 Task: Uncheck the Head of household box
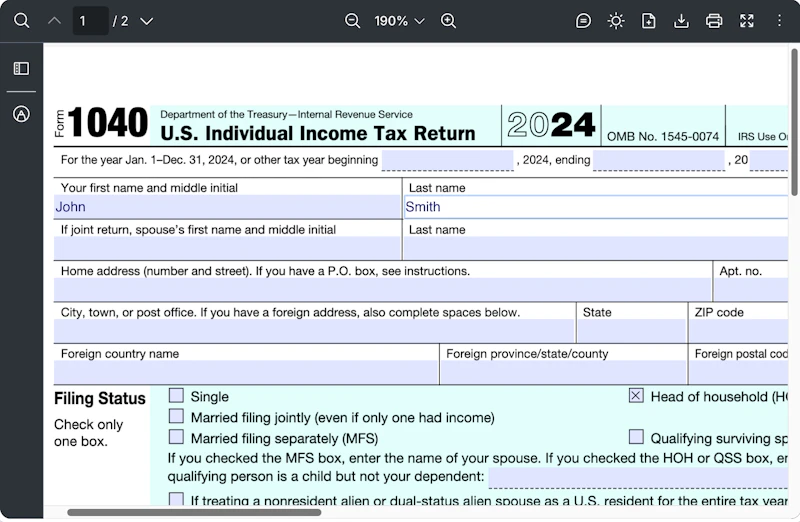pos(636,395)
